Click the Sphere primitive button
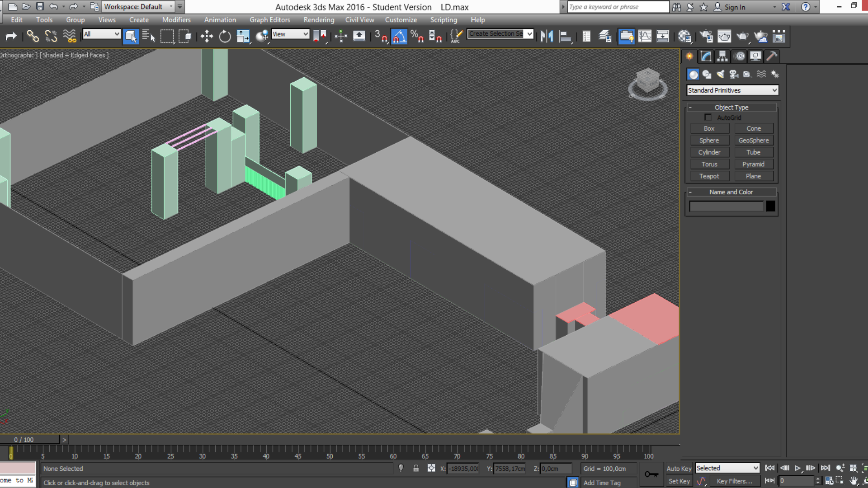Screen dimensions: 868x488 (x=709, y=141)
